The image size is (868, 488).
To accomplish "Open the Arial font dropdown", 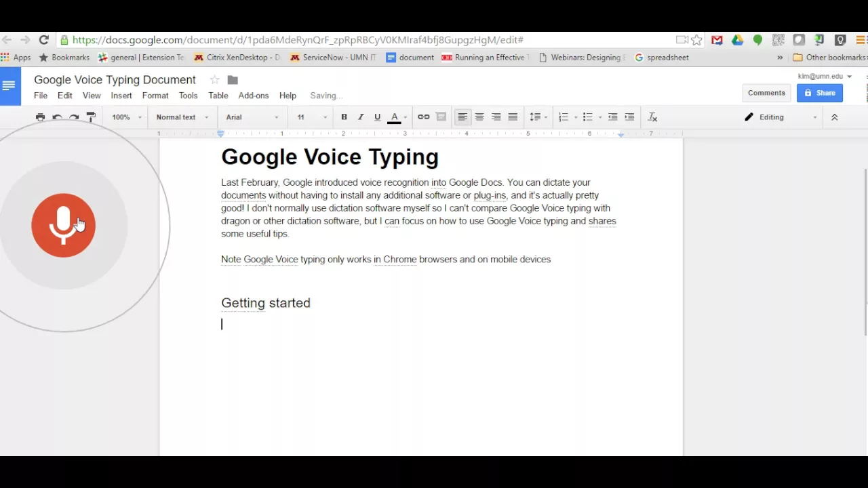I will (x=252, y=117).
